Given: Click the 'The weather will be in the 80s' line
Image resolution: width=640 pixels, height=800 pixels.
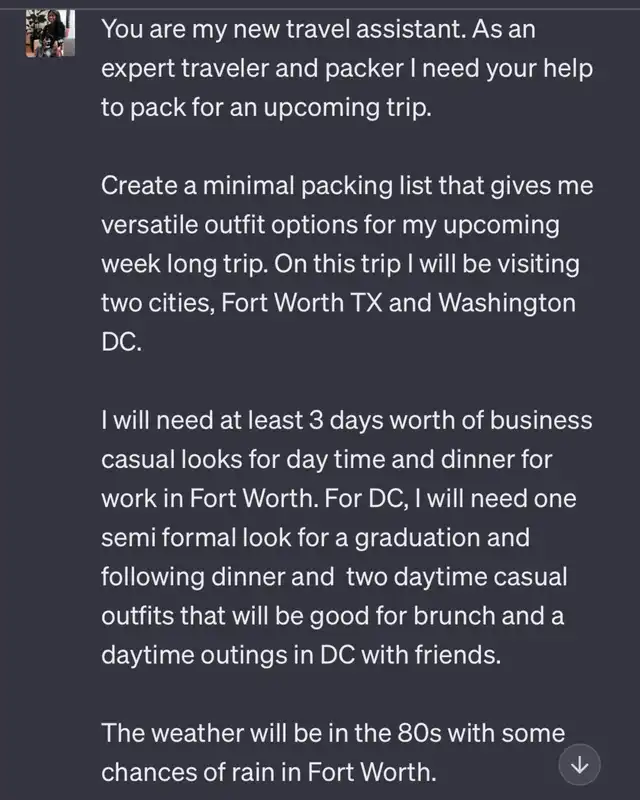Looking at the screenshot, I should [333, 734].
